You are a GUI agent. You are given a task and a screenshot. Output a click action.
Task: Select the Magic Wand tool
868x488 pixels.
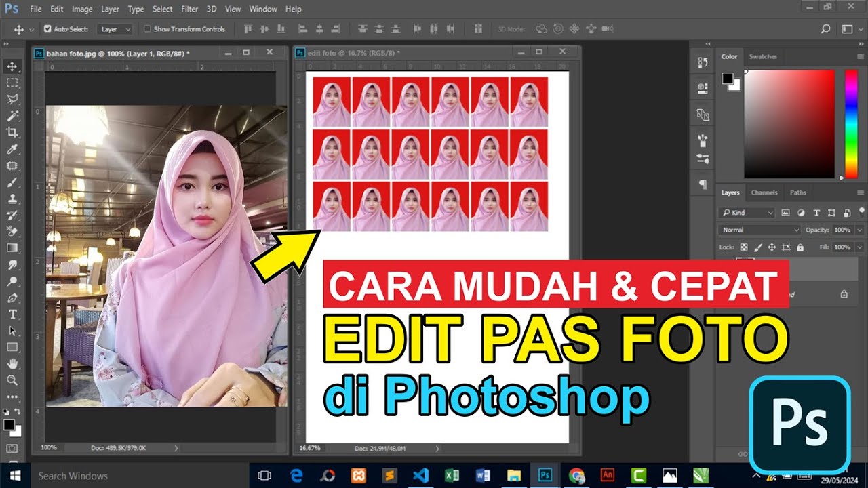pos(12,116)
